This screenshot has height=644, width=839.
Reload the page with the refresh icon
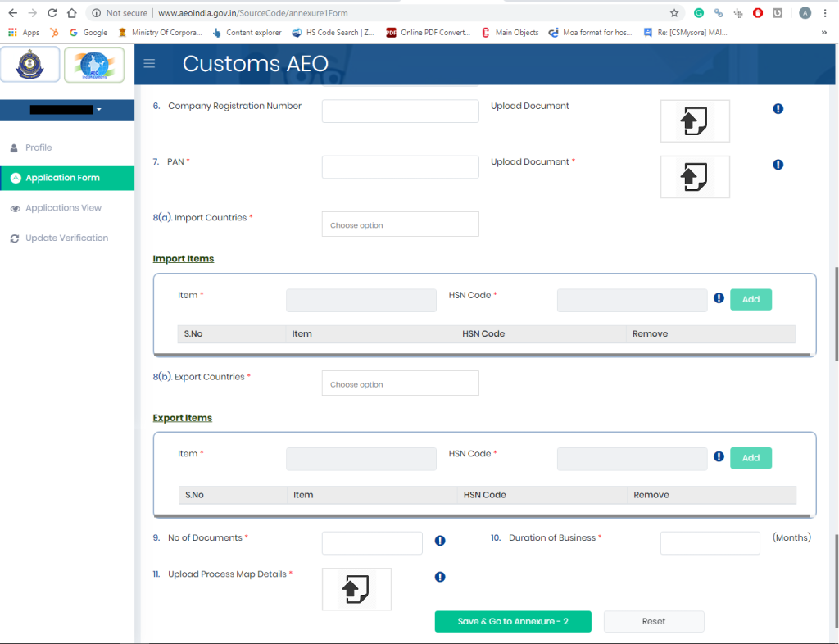(52, 13)
